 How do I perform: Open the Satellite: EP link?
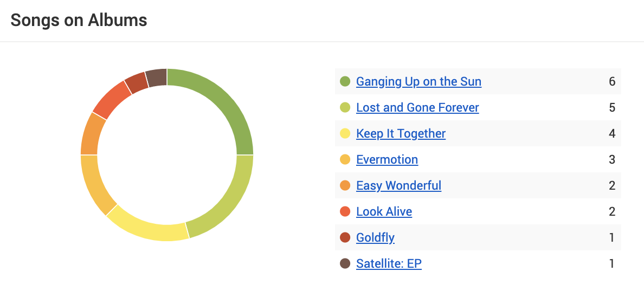(x=389, y=264)
